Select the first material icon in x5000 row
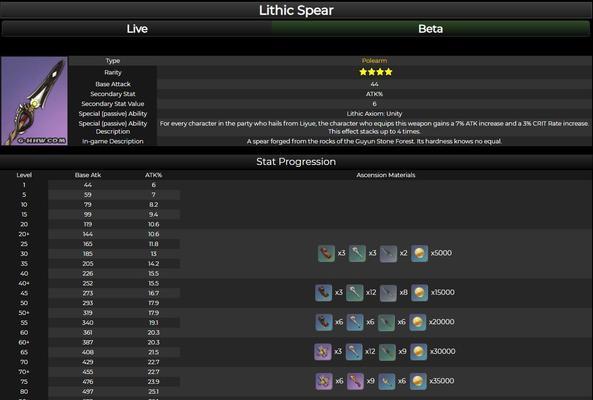Viewport: 593px width, 400px height. 326,253
